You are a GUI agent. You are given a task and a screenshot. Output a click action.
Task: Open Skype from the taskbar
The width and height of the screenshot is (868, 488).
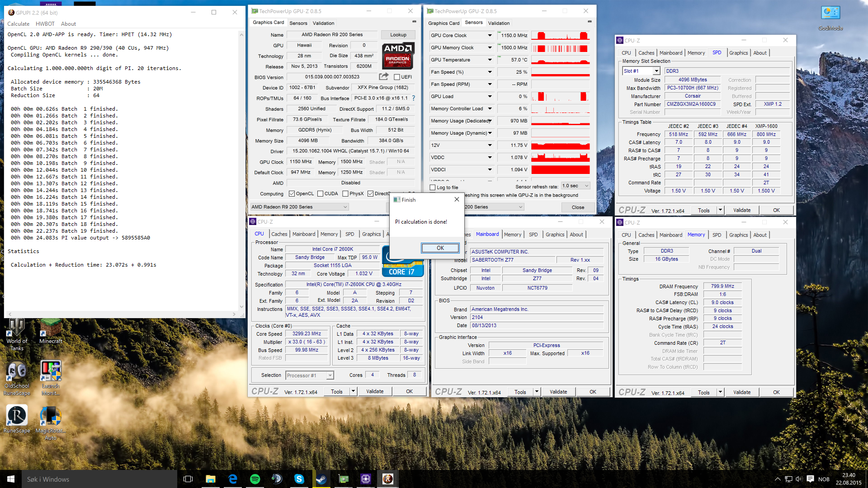point(299,479)
